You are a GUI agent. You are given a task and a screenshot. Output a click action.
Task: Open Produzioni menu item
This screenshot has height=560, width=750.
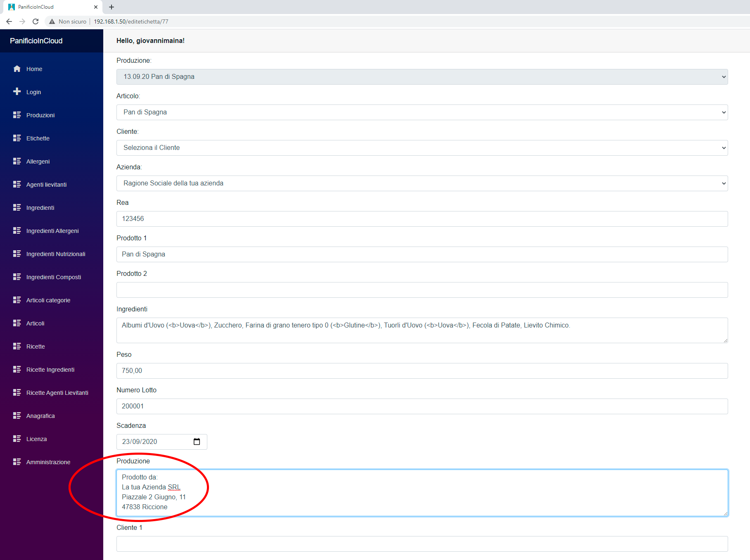click(40, 115)
